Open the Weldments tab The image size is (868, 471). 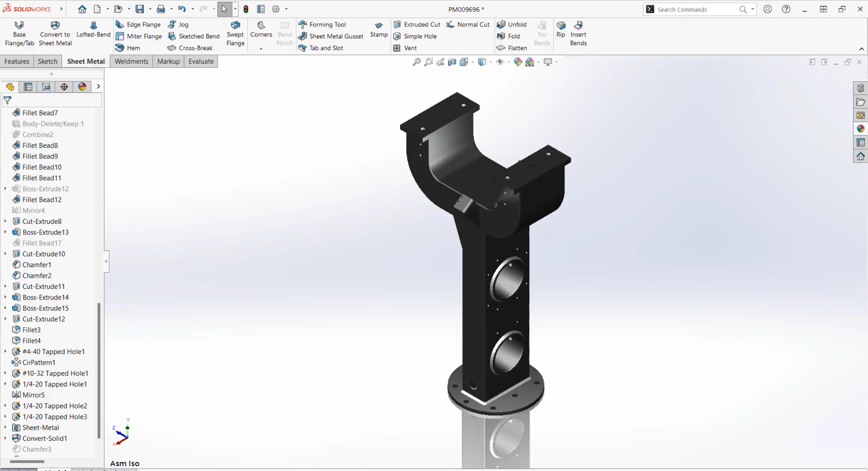click(x=131, y=61)
